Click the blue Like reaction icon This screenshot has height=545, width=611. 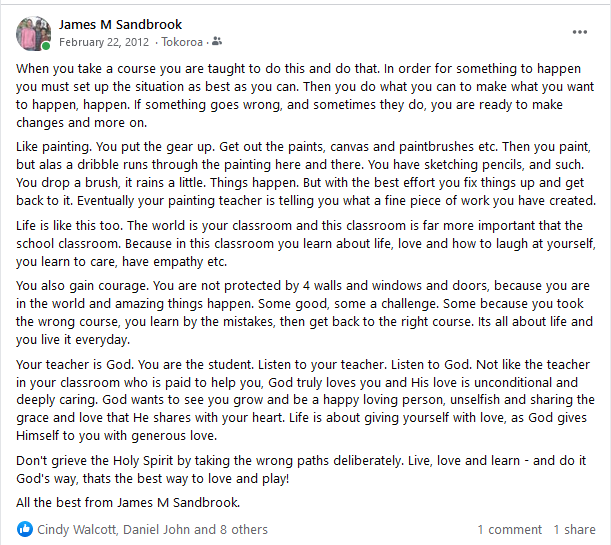pyautogui.click(x=26, y=529)
